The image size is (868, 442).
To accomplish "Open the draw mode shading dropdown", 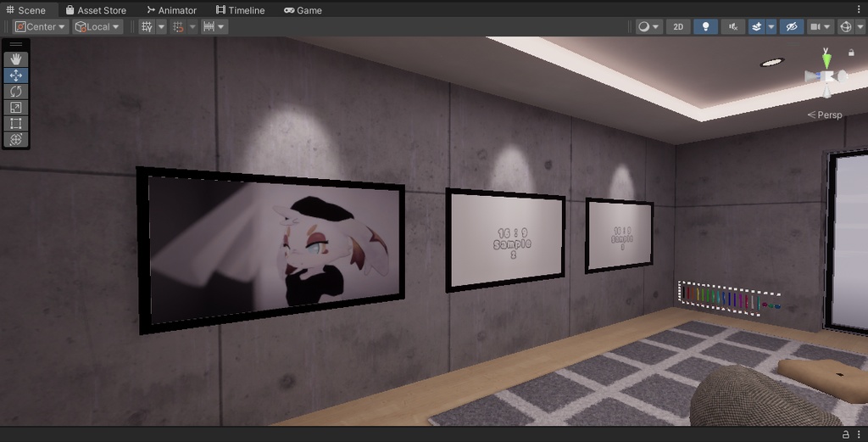I will pos(648,26).
